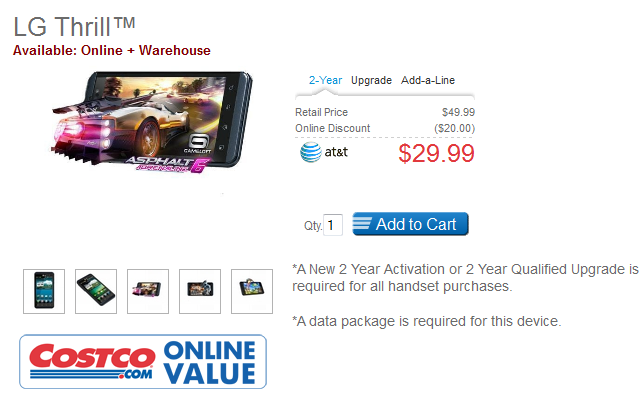Click the at&t carrier name text
Screen dimensions: 644x407
[x=336, y=152]
